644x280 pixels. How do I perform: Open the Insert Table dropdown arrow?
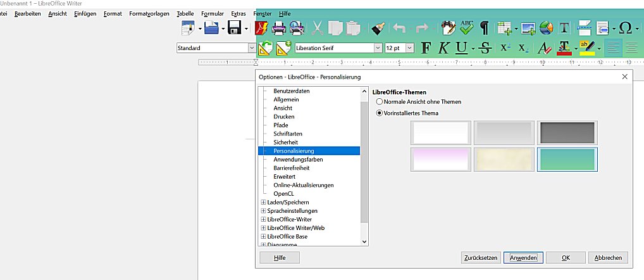515,29
